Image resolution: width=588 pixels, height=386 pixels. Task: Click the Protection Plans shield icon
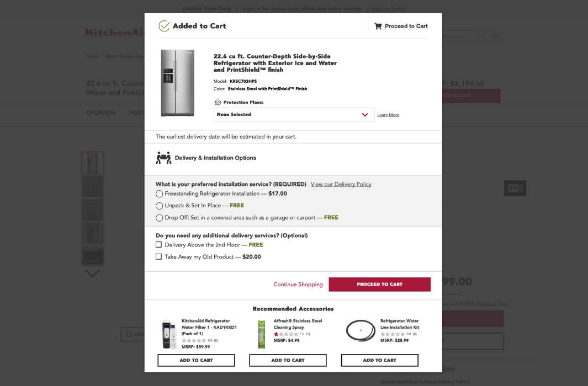[218, 102]
